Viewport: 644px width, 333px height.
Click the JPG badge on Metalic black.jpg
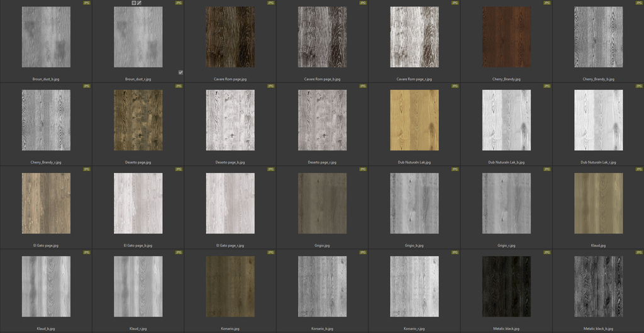coord(547,252)
